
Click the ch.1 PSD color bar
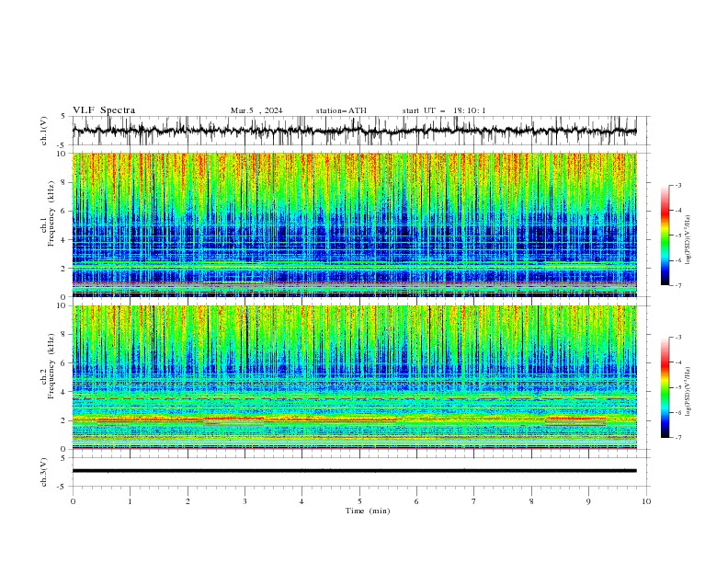pos(665,235)
